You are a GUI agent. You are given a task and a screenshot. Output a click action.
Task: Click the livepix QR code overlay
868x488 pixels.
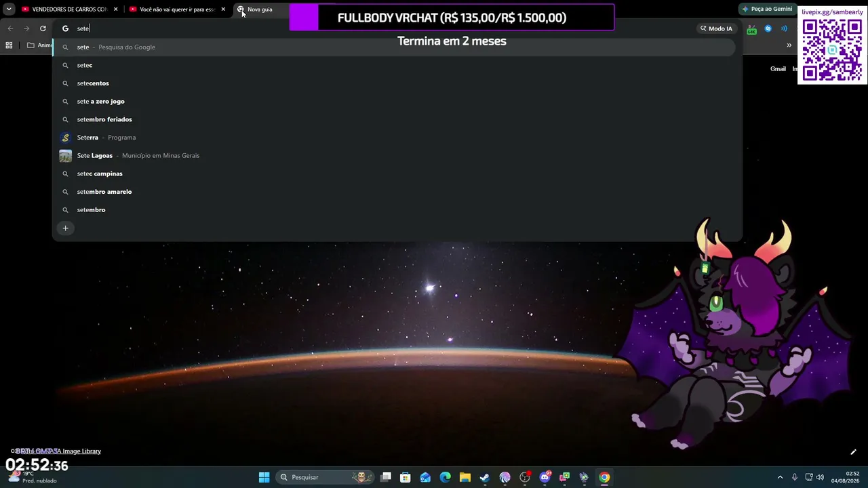coord(832,51)
